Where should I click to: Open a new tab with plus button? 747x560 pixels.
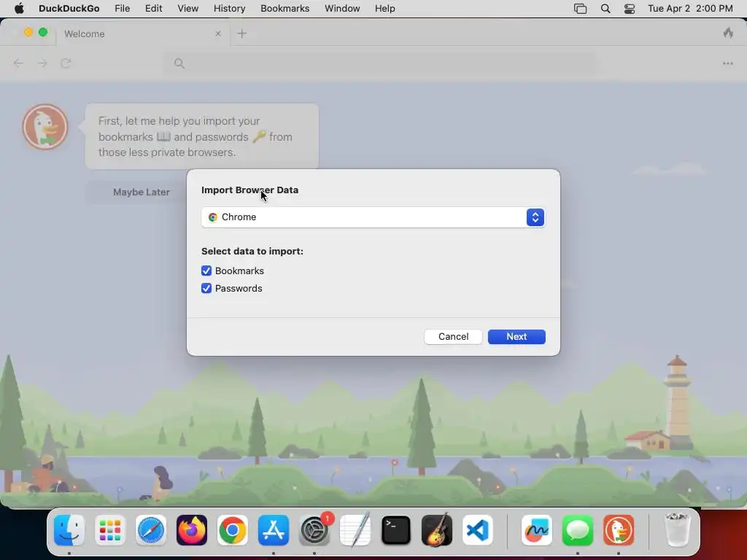tap(242, 34)
